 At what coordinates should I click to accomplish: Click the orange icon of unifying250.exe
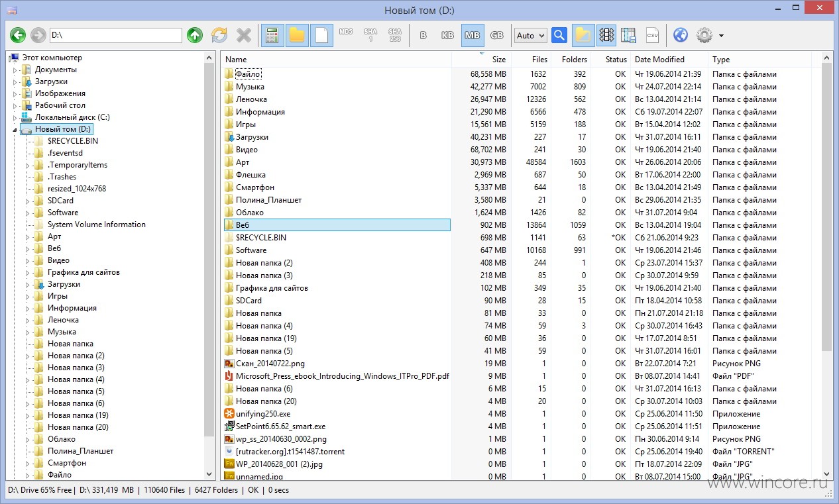click(x=229, y=414)
